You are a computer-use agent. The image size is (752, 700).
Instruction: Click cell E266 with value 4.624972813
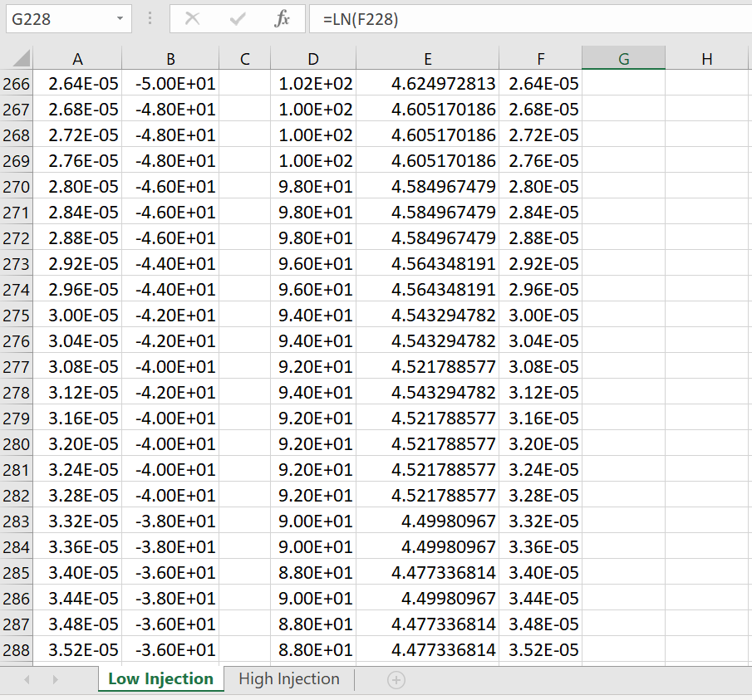[427, 84]
